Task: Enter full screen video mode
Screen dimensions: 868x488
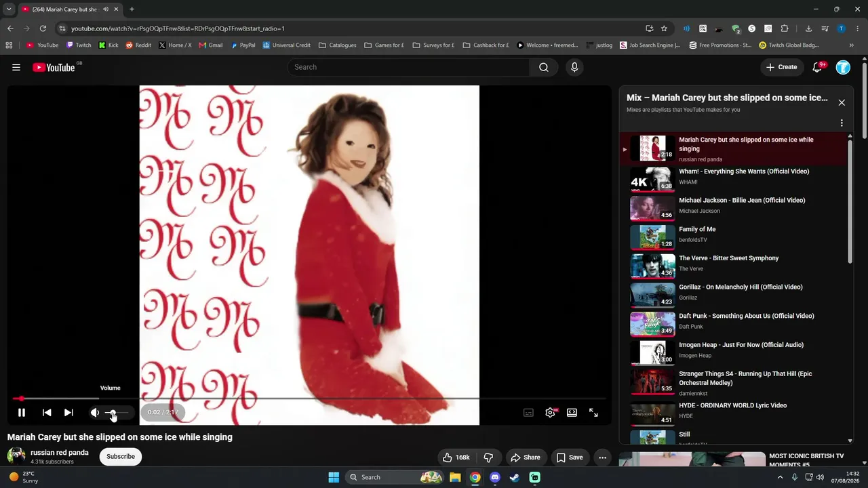Action: [593, 412]
